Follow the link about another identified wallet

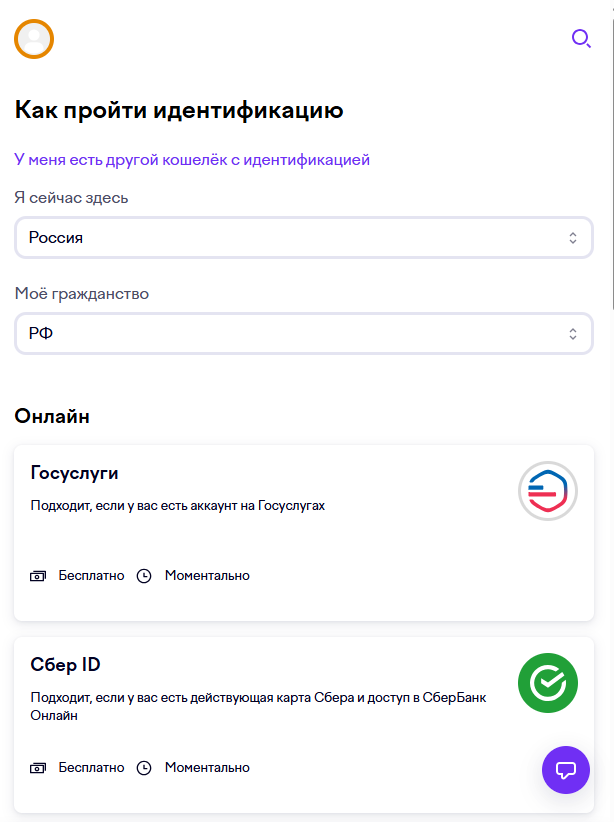pos(192,159)
